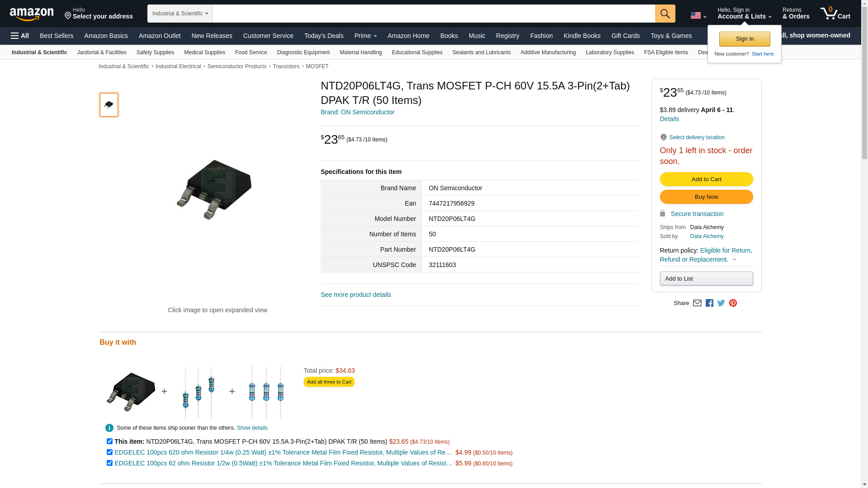Go to the Amazon logo homepage
This screenshot has height=488, width=868.
point(32,14)
